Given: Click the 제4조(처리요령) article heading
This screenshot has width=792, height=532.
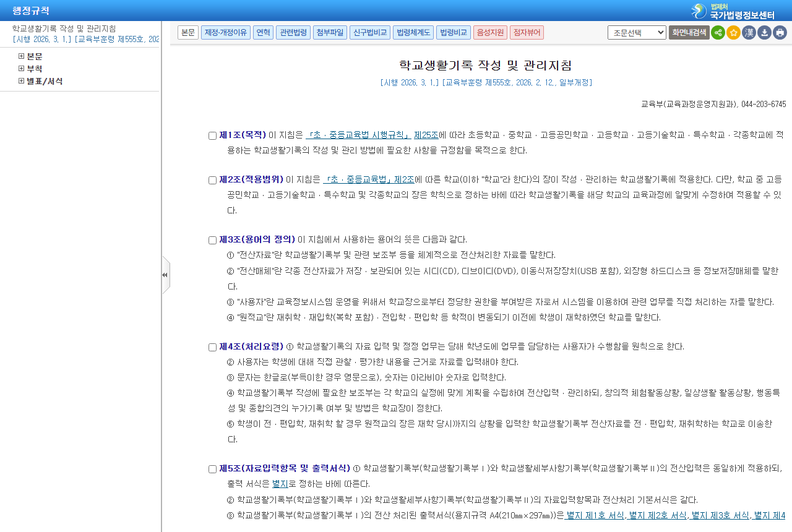Looking at the screenshot, I should pos(251,346).
